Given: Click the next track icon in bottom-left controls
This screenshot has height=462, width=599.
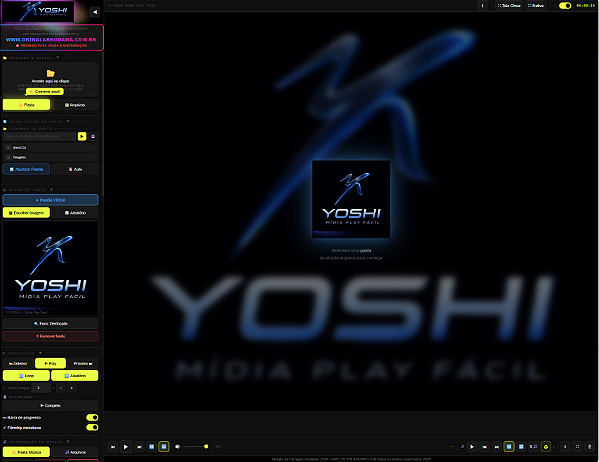Looking at the screenshot, I should pyautogui.click(x=139, y=447).
